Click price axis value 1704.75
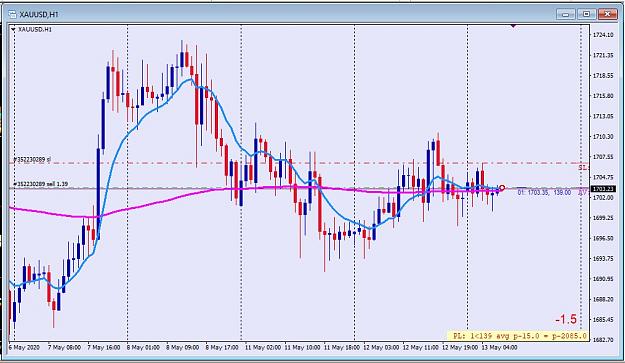 click(x=603, y=177)
